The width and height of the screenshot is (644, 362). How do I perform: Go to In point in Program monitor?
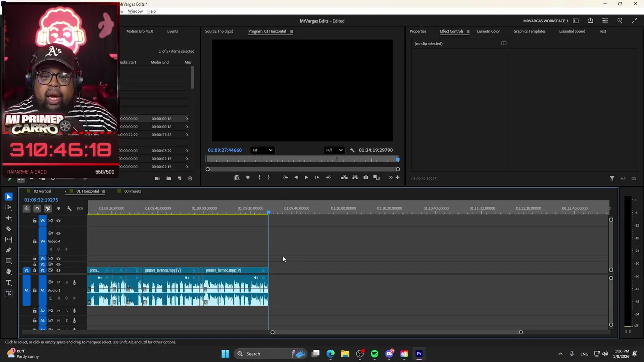pos(285,177)
